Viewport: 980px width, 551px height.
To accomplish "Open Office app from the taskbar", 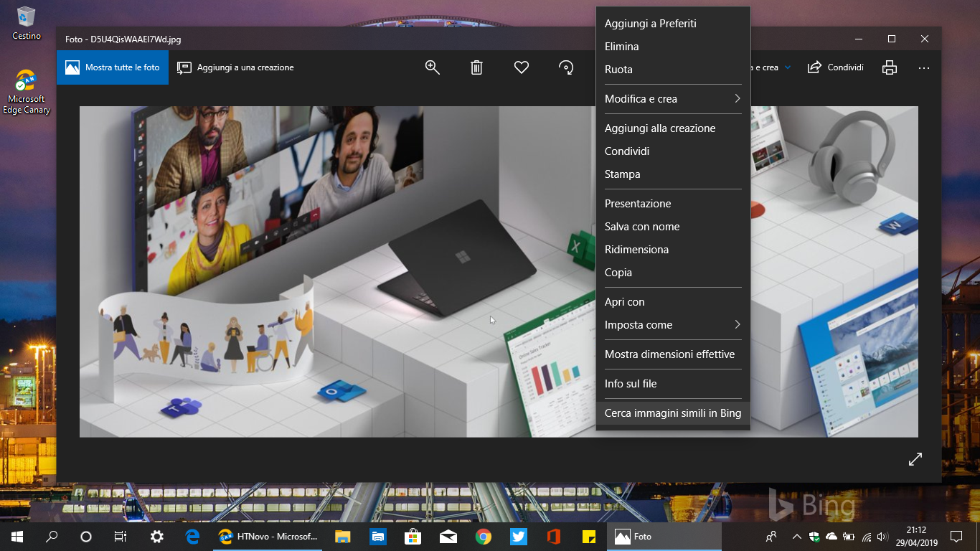I will tap(553, 537).
